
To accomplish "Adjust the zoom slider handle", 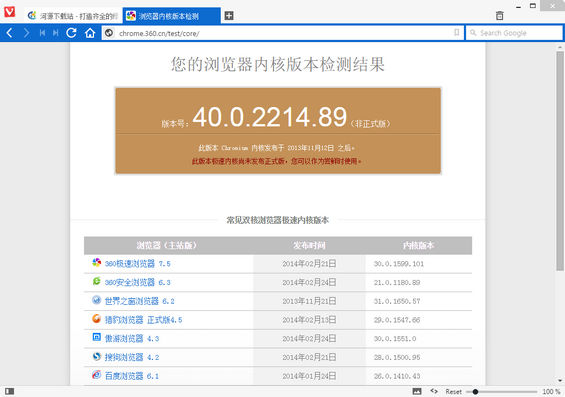I will click(475, 392).
